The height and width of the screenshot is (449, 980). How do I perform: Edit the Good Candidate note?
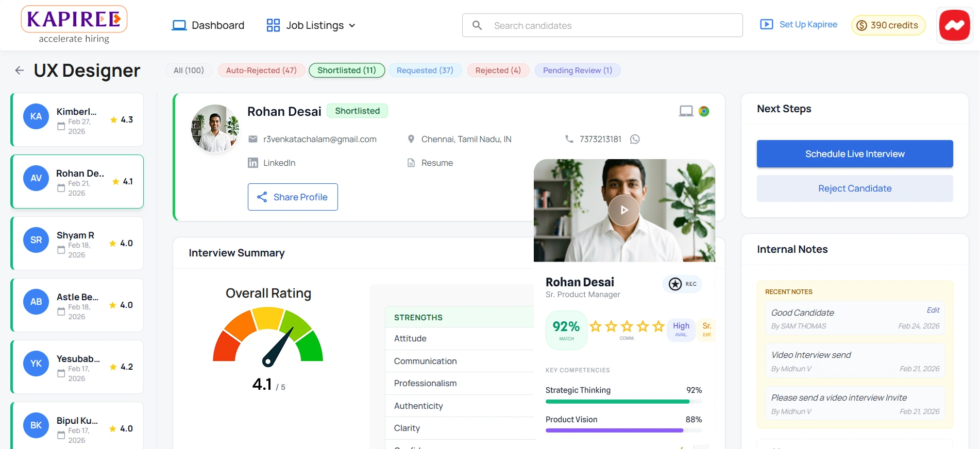pyautogui.click(x=933, y=310)
